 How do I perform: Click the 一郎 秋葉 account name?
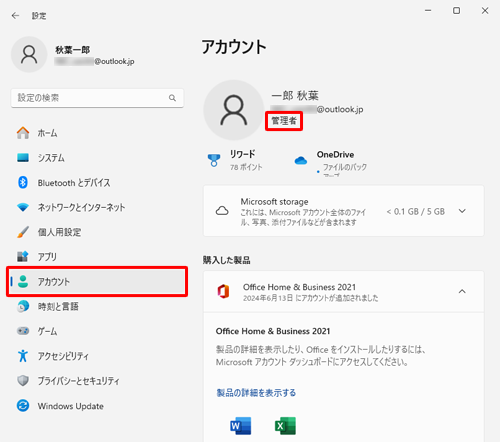coord(295,96)
